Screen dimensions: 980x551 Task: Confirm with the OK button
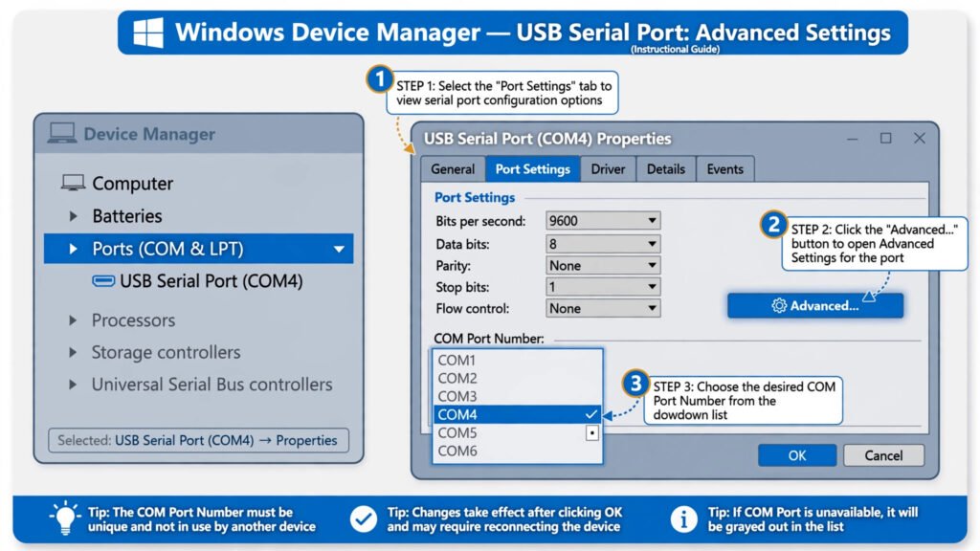point(797,455)
